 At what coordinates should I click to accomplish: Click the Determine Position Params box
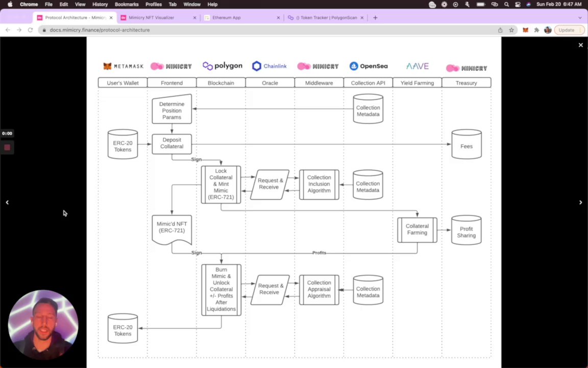coord(171,109)
